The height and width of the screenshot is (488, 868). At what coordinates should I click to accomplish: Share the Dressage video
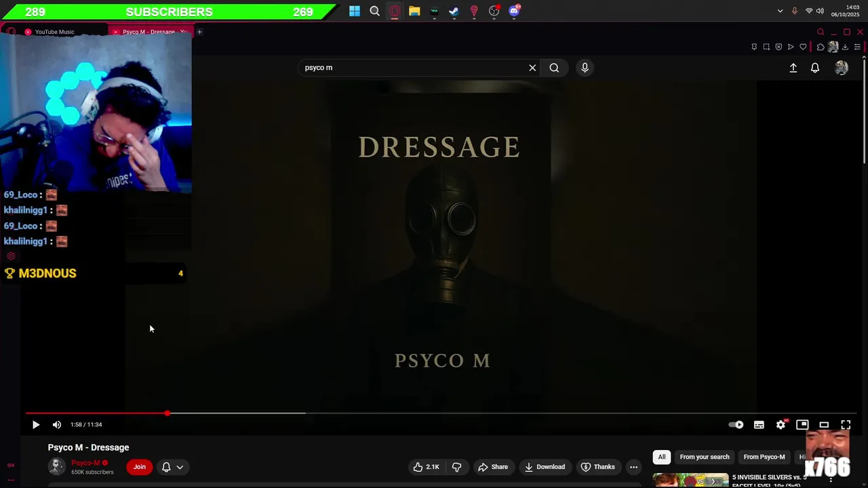(493, 467)
